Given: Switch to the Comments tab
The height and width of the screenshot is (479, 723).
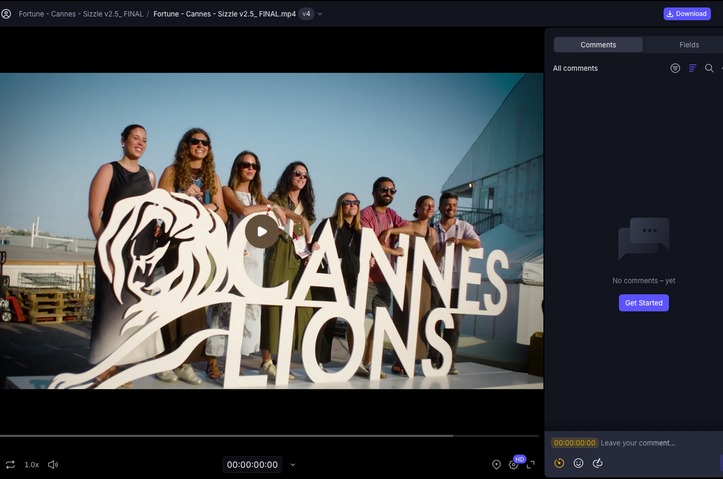Looking at the screenshot, I should (598, 45).
